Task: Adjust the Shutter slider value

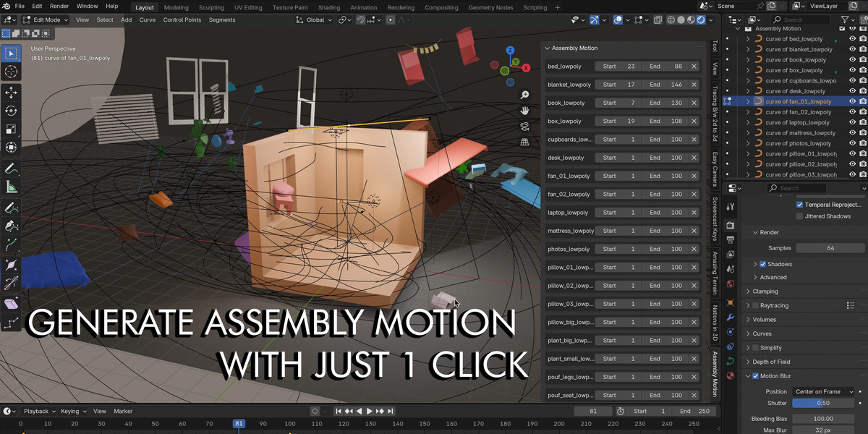Action: (824, 403)
